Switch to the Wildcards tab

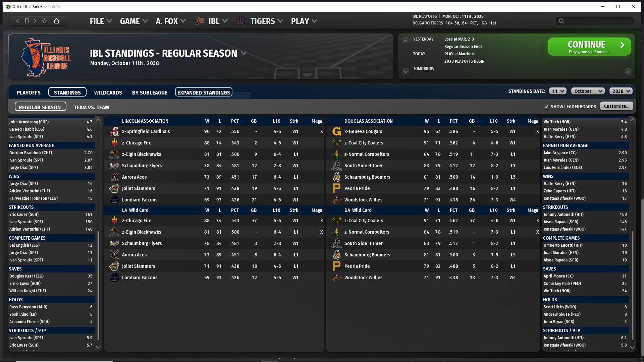(108, 93)
